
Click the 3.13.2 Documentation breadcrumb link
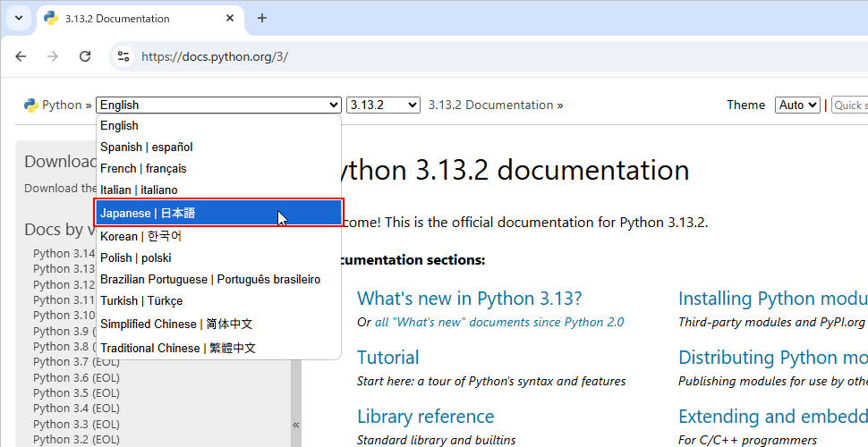coord(491,105)
